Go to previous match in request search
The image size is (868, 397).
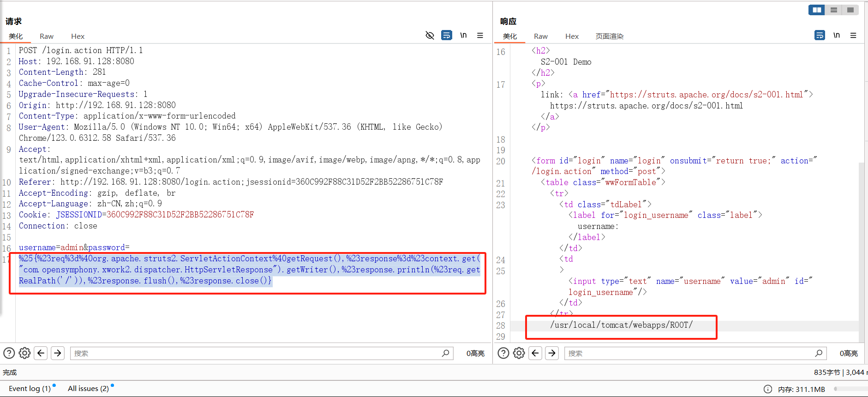[x=41, y=353]
